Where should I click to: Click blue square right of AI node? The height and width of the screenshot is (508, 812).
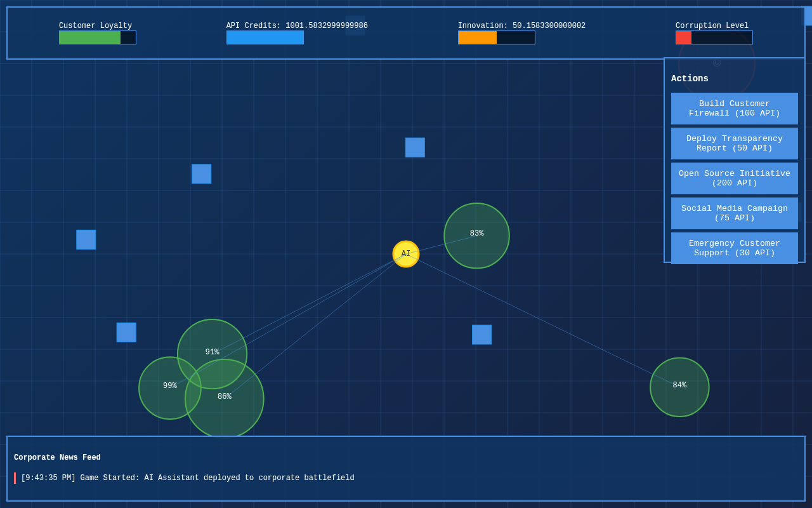click(x=481, y=335)
